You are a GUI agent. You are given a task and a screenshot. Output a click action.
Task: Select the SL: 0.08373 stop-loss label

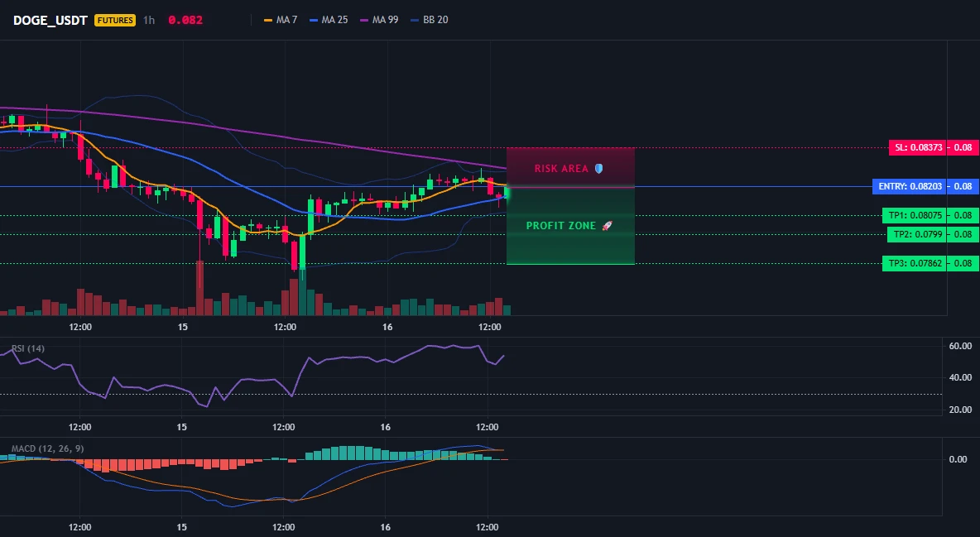(918, 148)
